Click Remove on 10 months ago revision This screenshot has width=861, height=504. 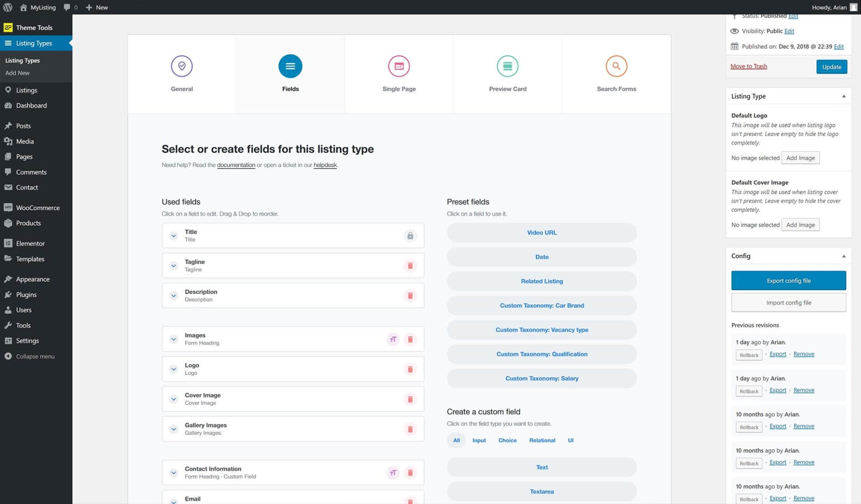(804, 426)
